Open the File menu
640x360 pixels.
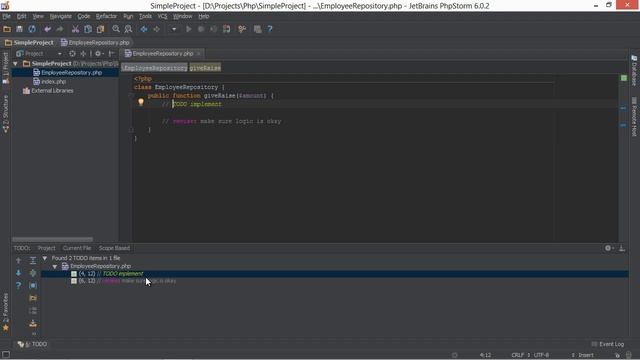[x=7, y=16]
